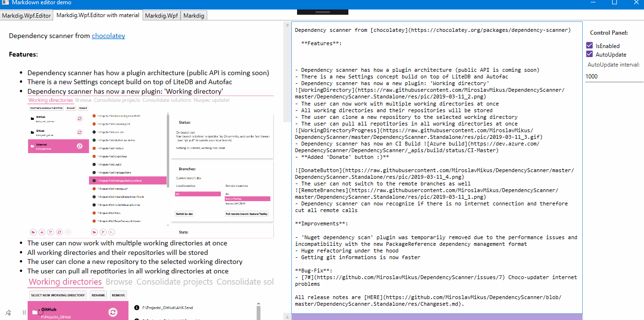This screenshot has height=320, width=644.
Task: Click the 'AutoUpdate interval:' label
Action: [614, 65]
